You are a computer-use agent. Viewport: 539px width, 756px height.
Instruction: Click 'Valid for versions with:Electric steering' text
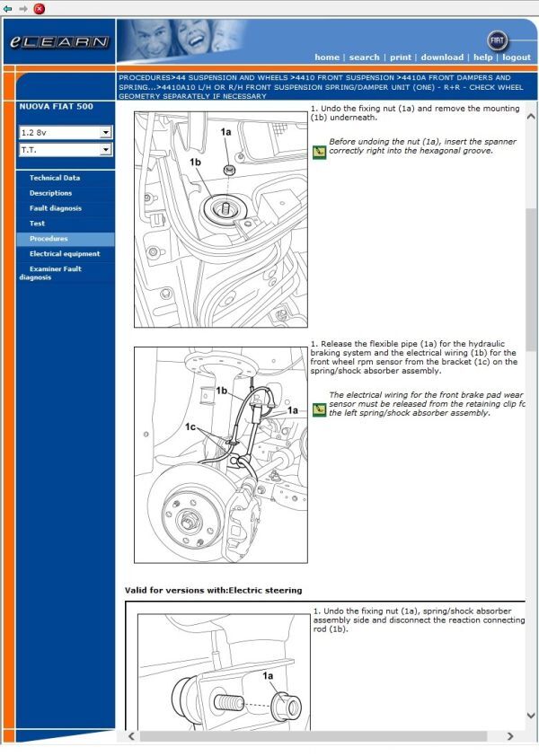[x=213, y=590]
